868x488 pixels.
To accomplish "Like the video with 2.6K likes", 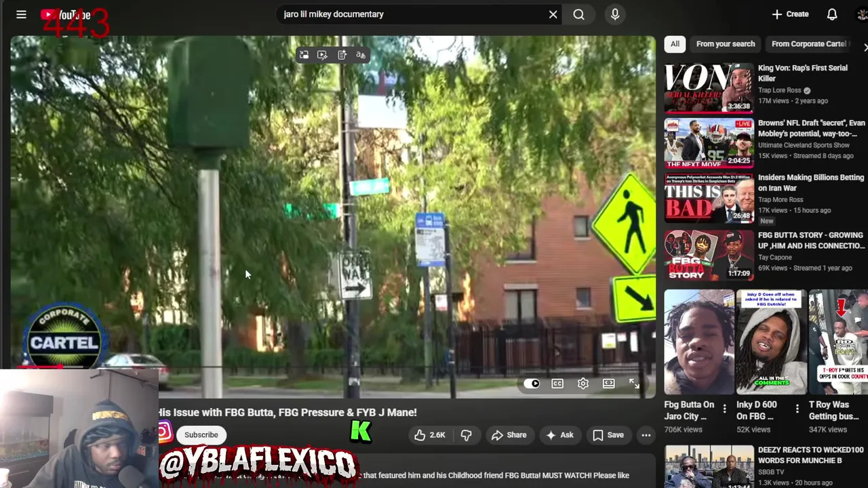I will pyautogui.click(x=429, y=435).
